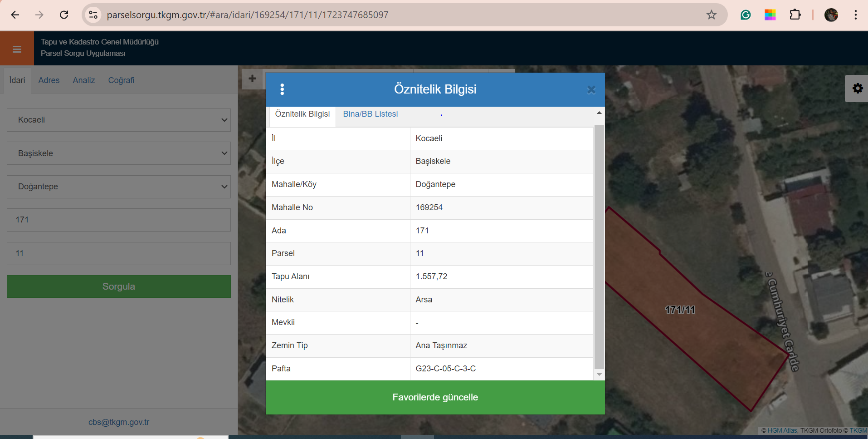This screenshot has height=439, width=868.
Task: Select the Mahalle No value 169254
Action: pos(429,207)
